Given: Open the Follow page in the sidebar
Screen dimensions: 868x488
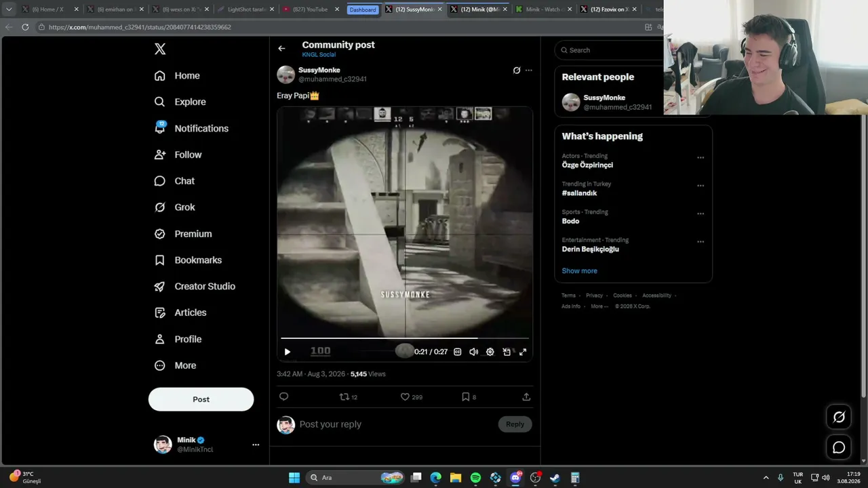Looking at the screenshot, I should tap(178, 155).
